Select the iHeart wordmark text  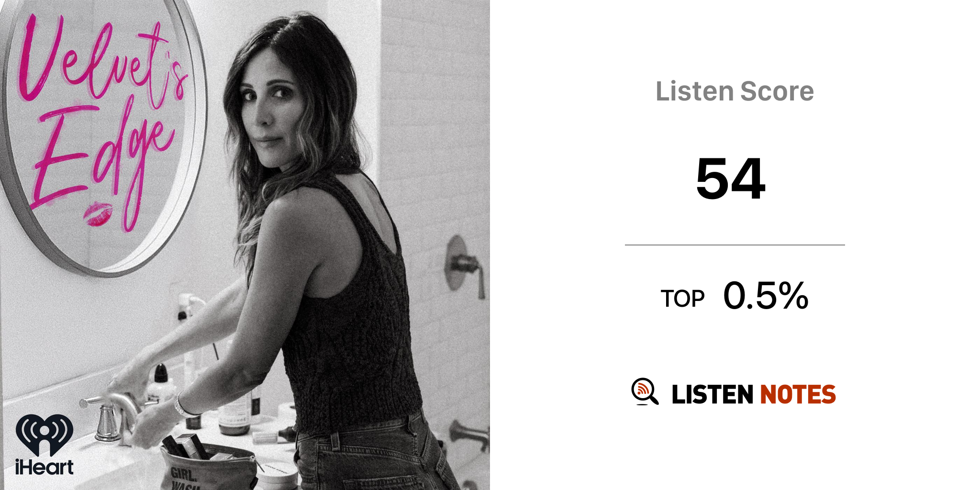[44, 467]
